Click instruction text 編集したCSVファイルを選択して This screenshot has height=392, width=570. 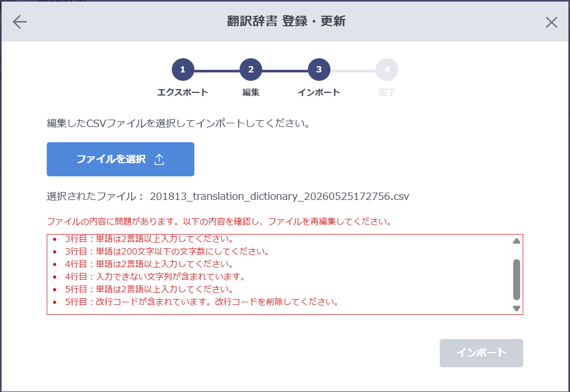pos(179,123)
